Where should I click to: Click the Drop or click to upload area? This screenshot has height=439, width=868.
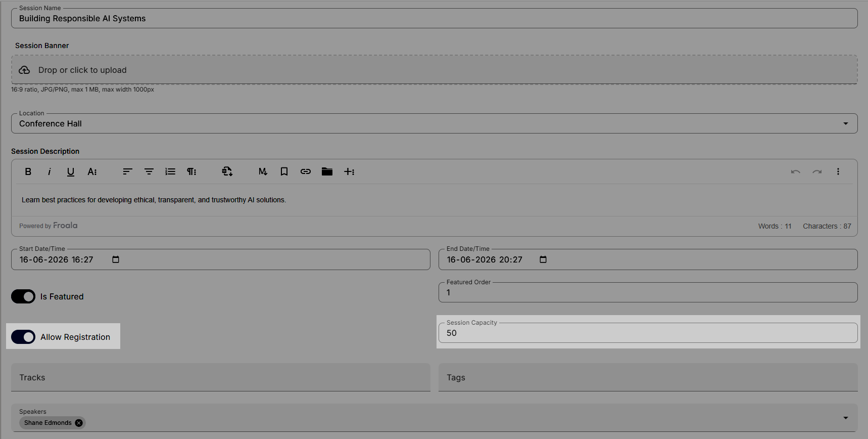point(435,70)
